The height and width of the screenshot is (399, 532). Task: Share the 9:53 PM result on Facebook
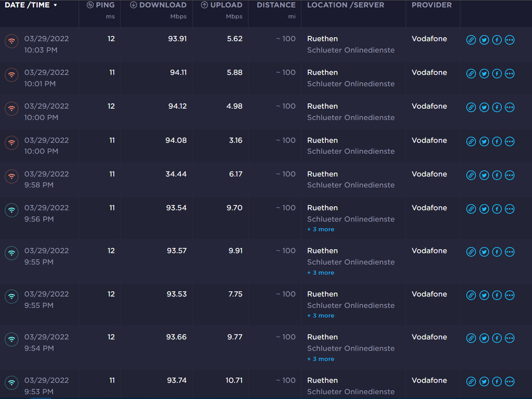tap(497, 381)
